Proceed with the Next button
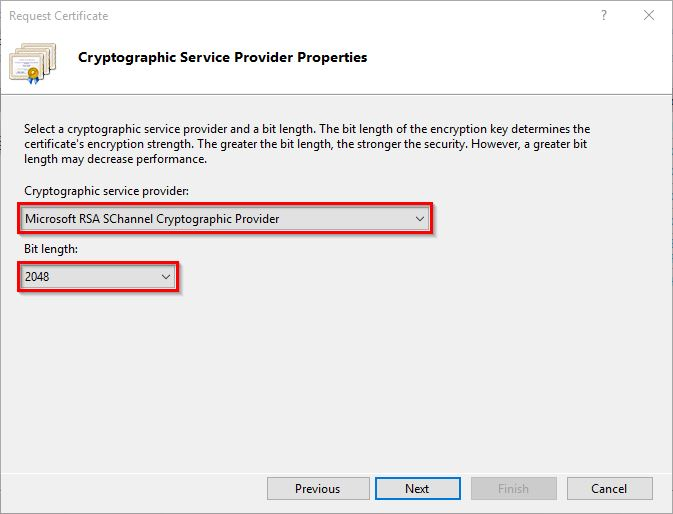The image size is (673, 514). coord(417,489)
